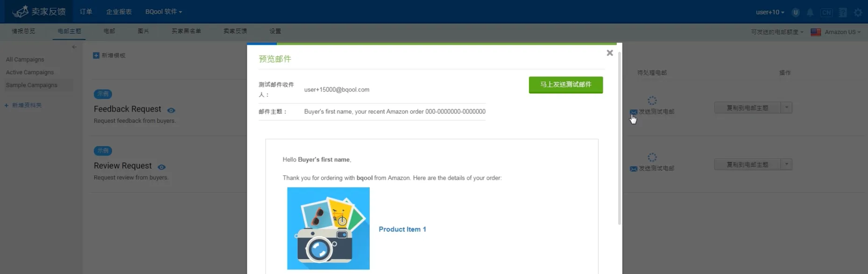Switch to the 电邮主题 tab
Viewport: 868px width, 274px height.
[x=69, y=31]
